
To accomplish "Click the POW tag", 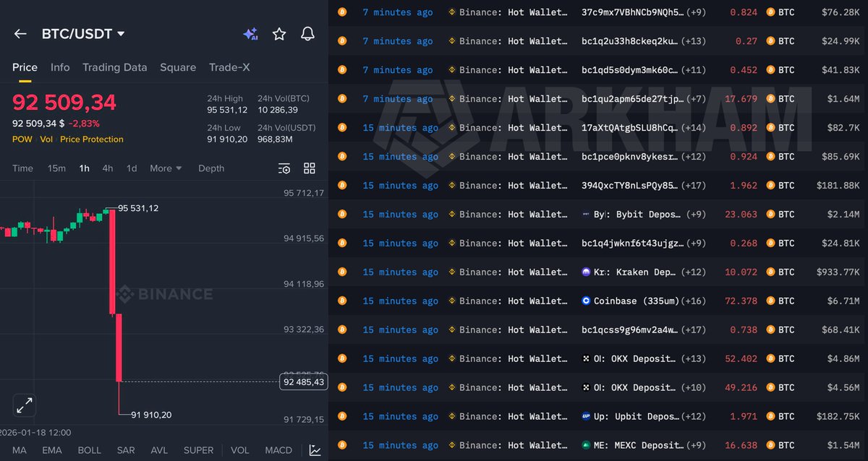I will 22,139.
